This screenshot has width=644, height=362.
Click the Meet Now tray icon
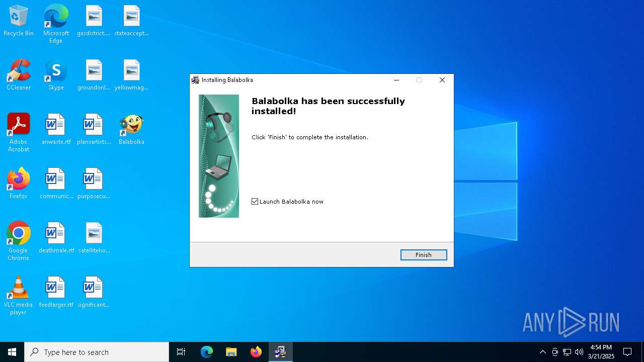point(555,352)
